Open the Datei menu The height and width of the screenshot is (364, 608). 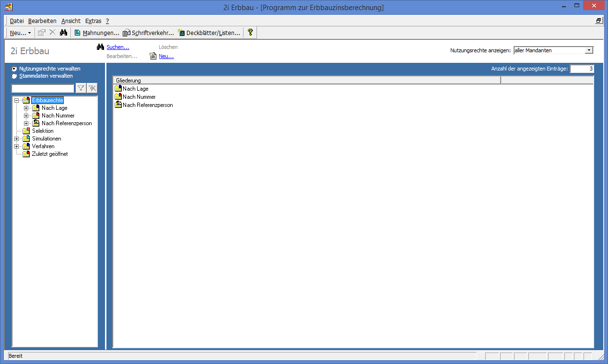tap(17, 21)
